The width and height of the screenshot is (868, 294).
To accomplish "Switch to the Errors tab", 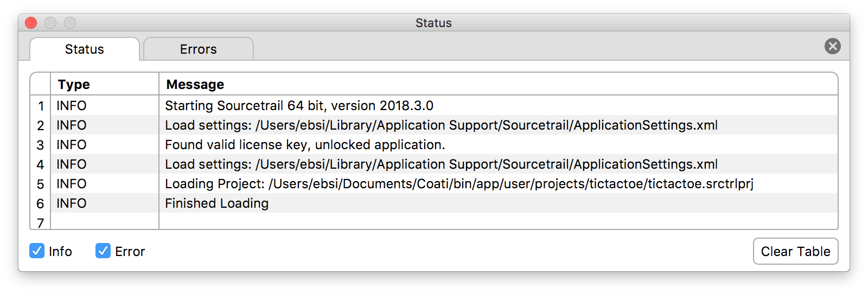I will [x=199, y=49].
